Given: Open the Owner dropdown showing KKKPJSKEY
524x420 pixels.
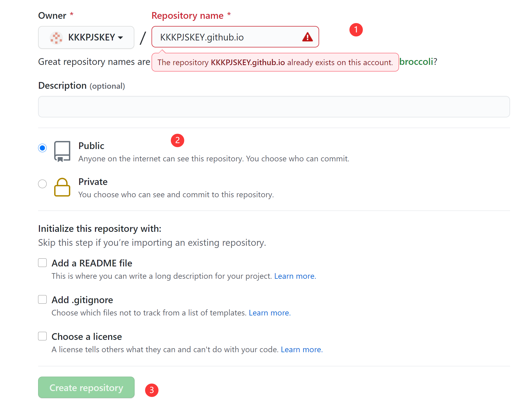Looking at the screenshot, I should (86, 37).
